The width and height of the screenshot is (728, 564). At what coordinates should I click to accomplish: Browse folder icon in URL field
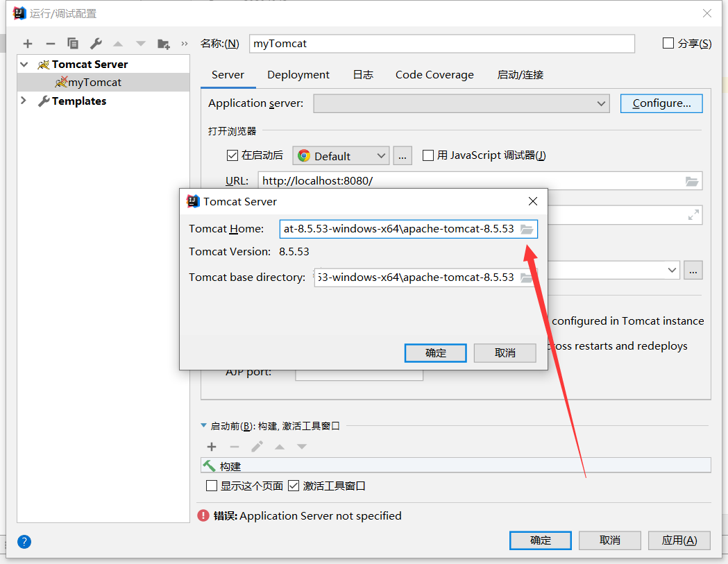692,181
